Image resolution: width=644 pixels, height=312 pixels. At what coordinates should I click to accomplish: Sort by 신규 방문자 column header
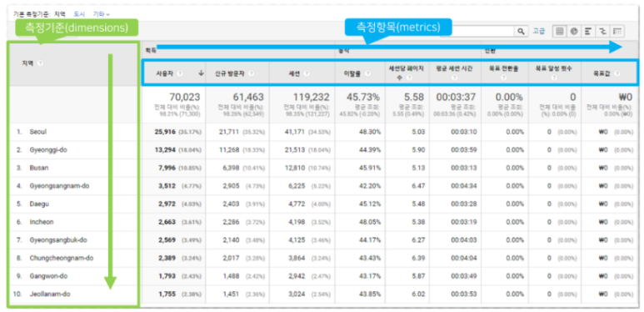[231, 73]
